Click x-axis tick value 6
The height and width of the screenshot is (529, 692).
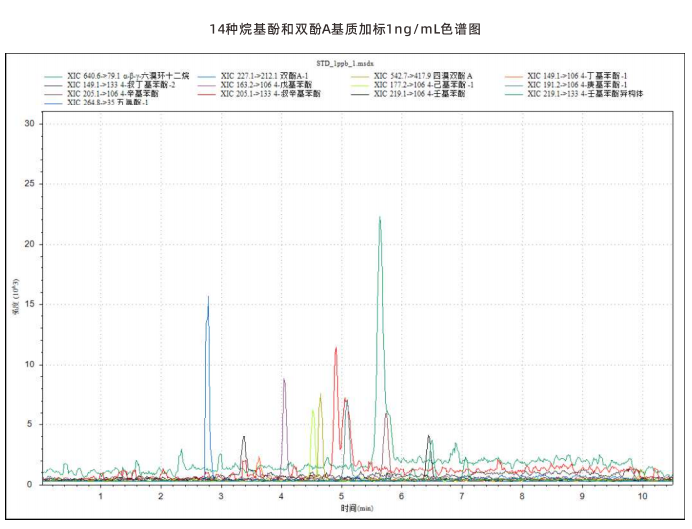click(x=402, y=496)
